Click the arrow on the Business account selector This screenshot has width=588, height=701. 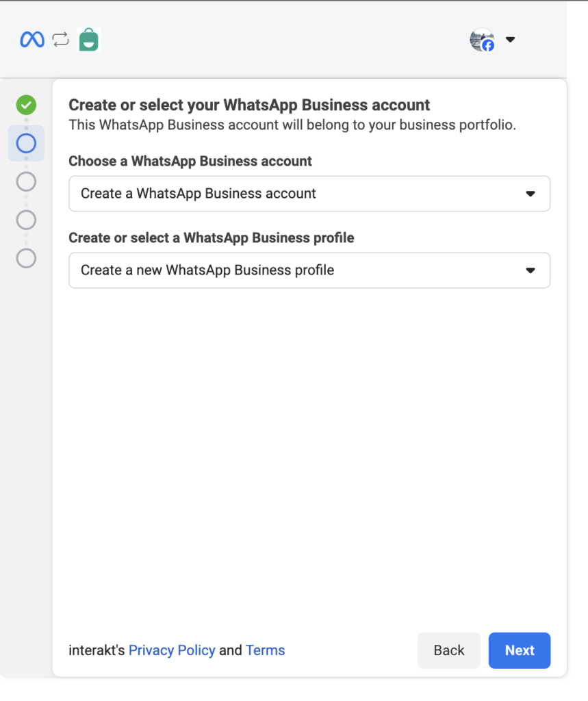pyautogui.click(x=531, y=194)
